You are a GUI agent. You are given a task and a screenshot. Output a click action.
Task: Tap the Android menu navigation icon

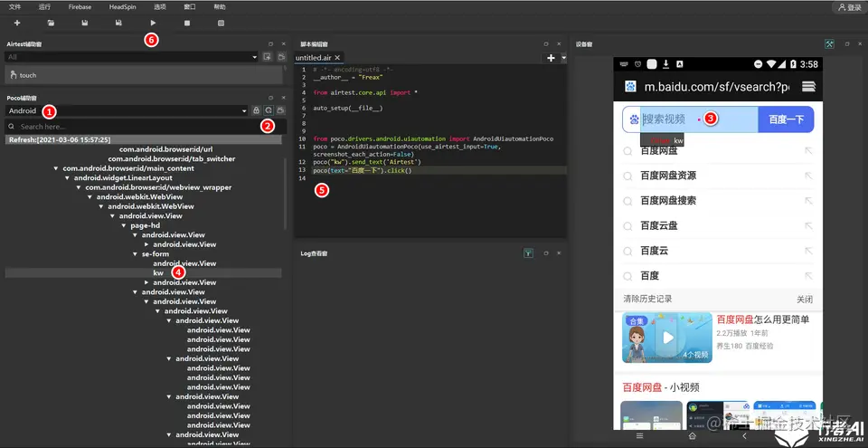pos(640,436)
